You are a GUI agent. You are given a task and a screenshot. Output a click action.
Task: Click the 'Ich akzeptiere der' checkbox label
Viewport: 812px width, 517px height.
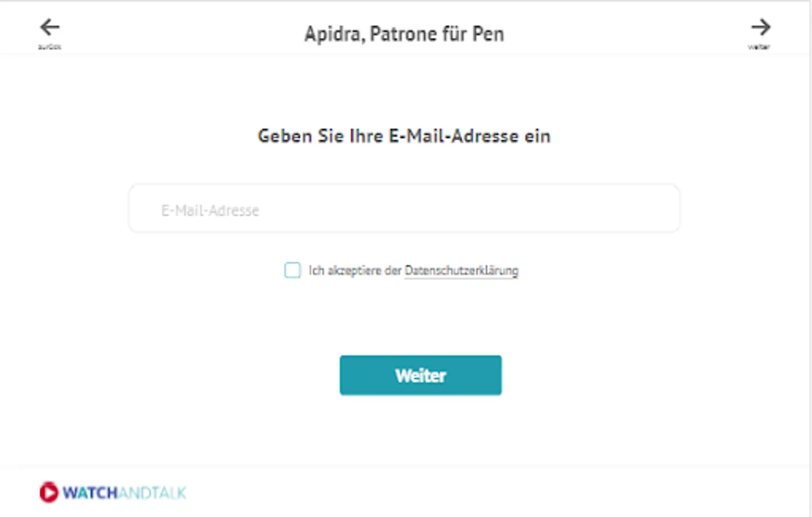(355, 271)
